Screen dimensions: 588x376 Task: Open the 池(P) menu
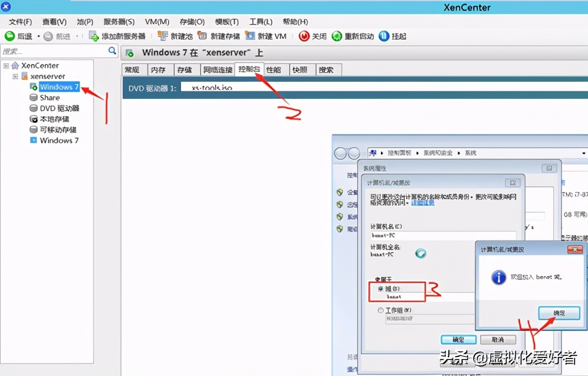click(85, 22)
